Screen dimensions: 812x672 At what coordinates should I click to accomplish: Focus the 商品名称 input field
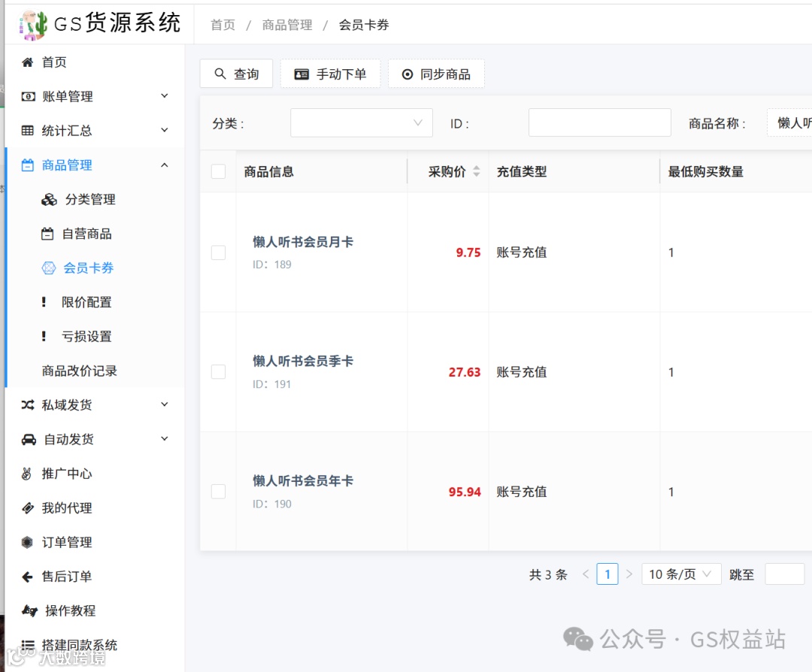[789, 123]
